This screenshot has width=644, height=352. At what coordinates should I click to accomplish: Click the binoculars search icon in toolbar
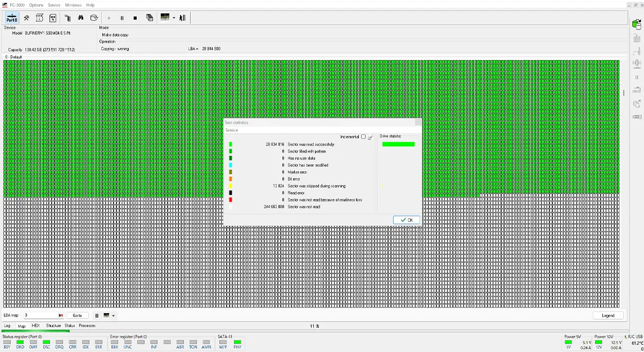click(x=81, y=18)
